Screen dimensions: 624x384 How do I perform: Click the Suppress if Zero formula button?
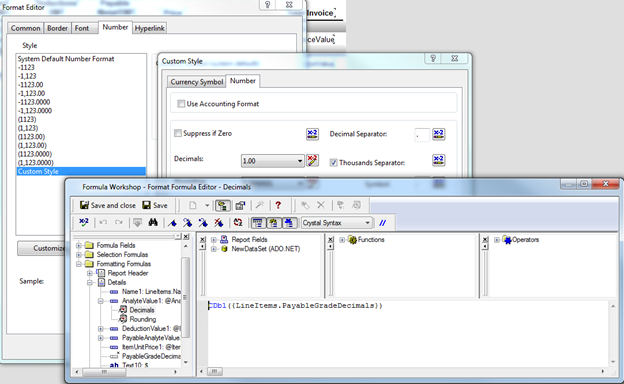tap(312, 134)
